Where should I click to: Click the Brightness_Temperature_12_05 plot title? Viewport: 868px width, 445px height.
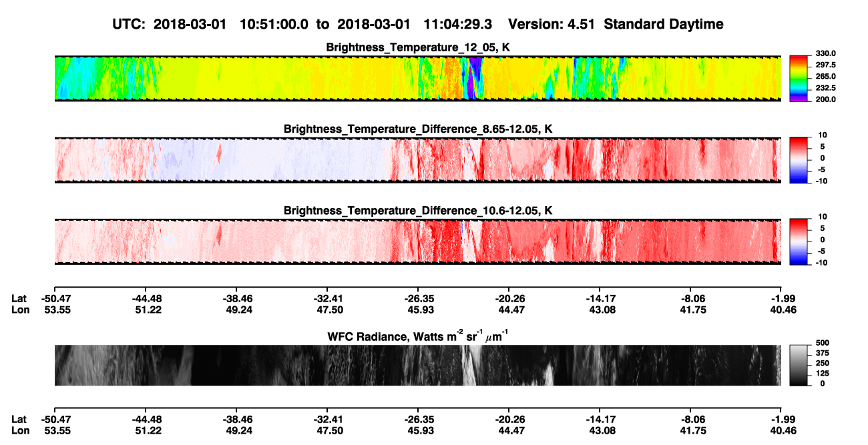pyautogui.click(x=418, y=47)
